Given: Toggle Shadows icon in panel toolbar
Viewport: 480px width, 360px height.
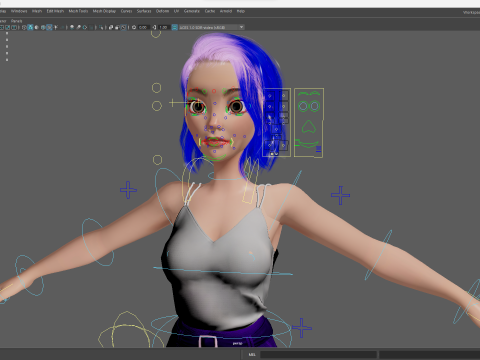Looking at the screenshot, I should coord(62,27).
